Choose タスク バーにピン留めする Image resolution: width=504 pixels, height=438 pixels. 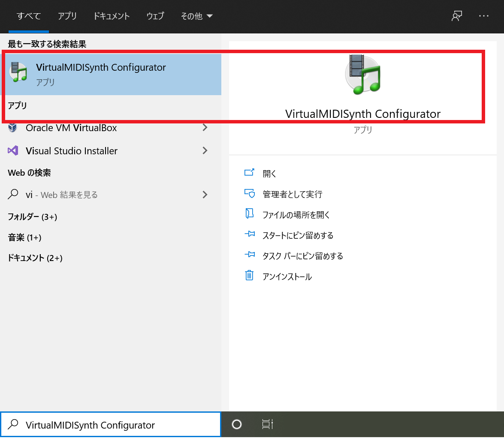point(303,256)
